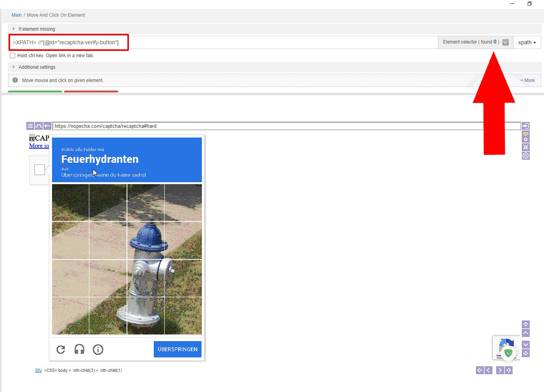
Task: Select the captcha tile with hydrant top
Action: coord(146,240)
